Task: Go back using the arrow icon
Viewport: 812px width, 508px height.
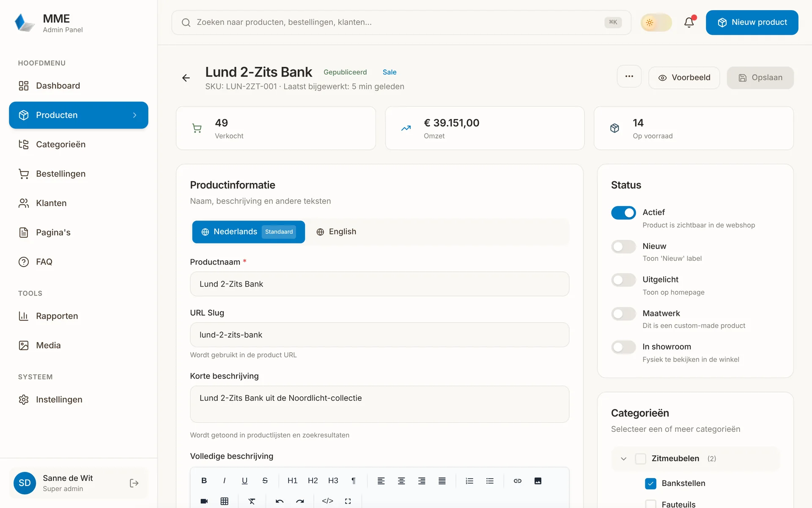Action: (x=186, y=78)
